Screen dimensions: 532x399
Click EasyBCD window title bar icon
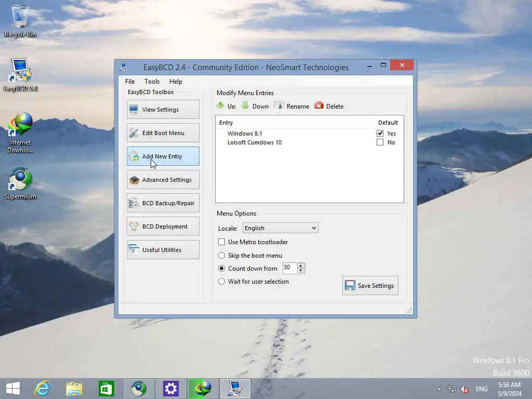124,67
